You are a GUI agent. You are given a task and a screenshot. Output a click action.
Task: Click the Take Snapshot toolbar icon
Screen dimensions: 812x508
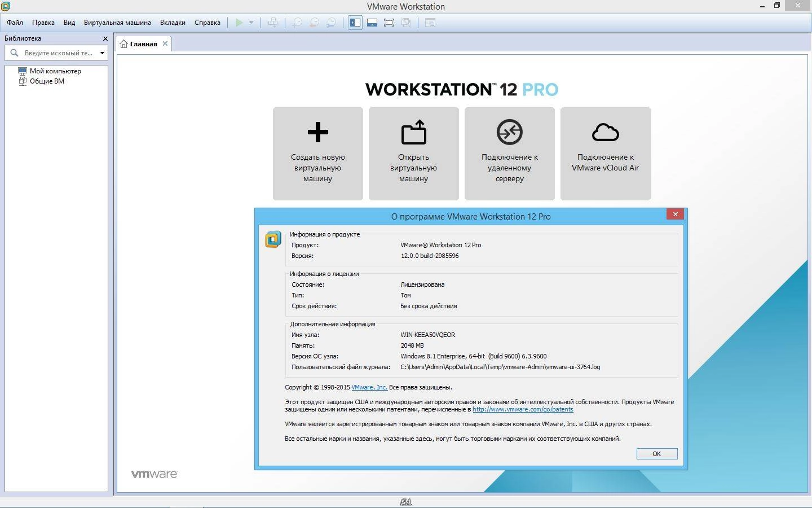click(x=297, y=23)
